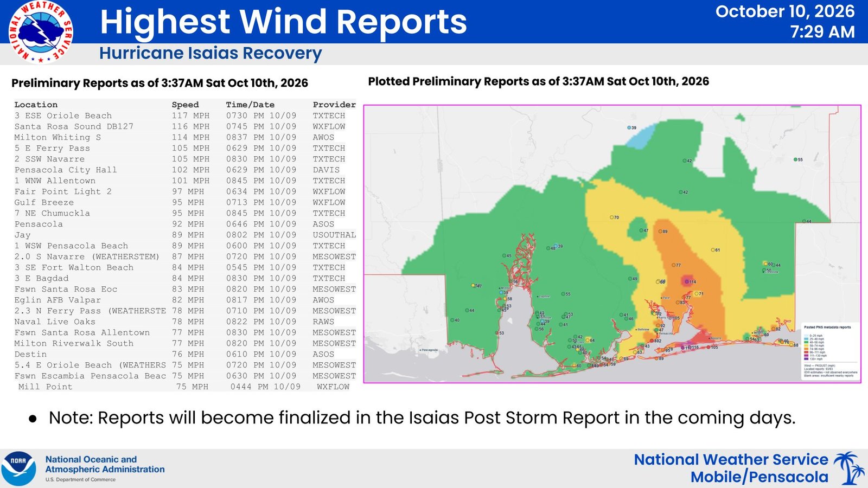Select the 'Eglin AFB Valpar' location
Image resolution: width=868 pixels, height=488 pixels.
tap(58, 300)
